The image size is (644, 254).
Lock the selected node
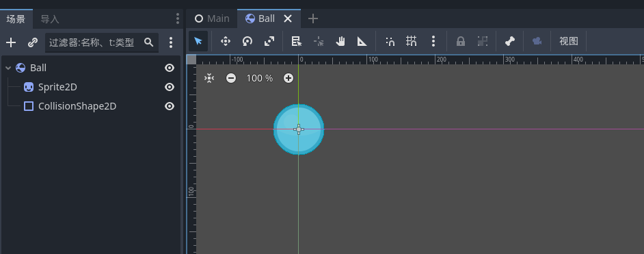pos(461,41)
